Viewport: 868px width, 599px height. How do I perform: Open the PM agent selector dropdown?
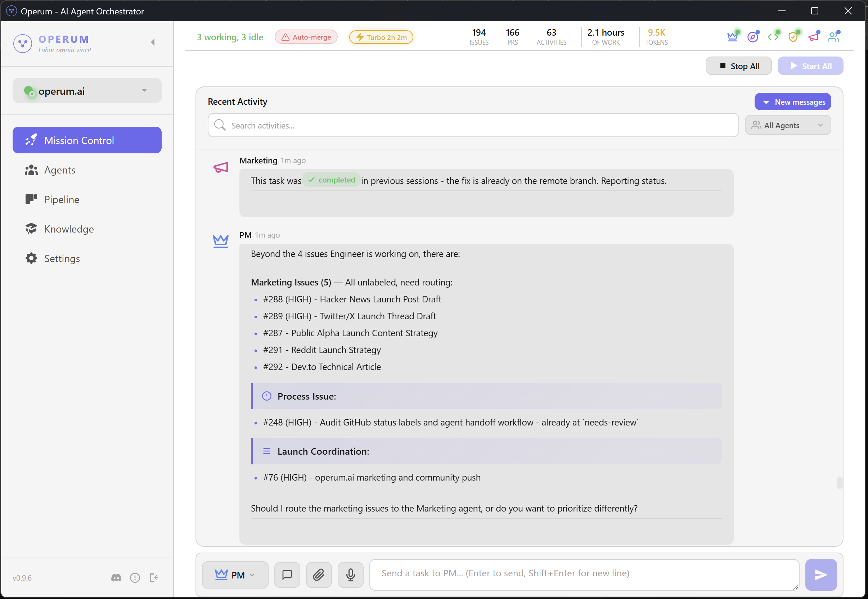235,575
